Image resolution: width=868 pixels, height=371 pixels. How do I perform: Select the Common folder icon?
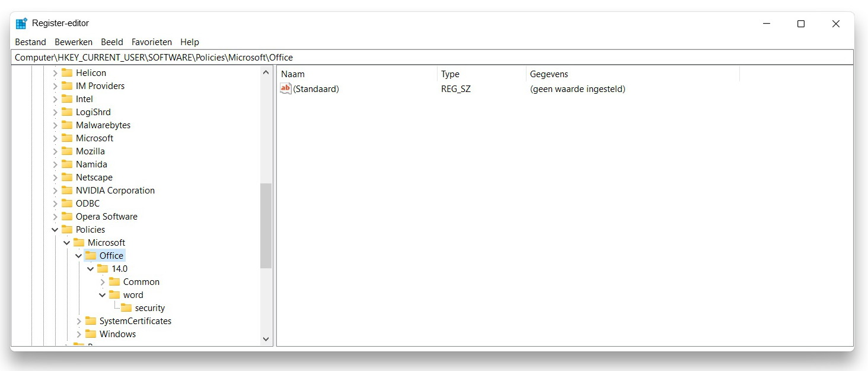click(x=114, y=282)
